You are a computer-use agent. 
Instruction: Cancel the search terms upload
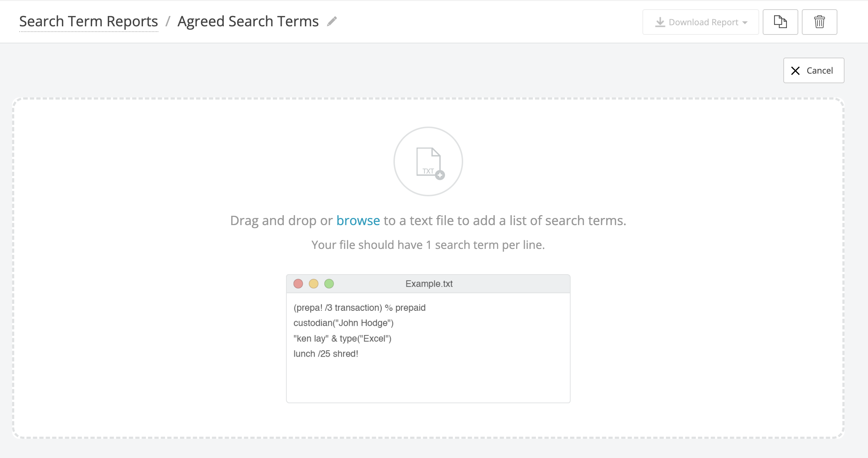click(814, 70)
